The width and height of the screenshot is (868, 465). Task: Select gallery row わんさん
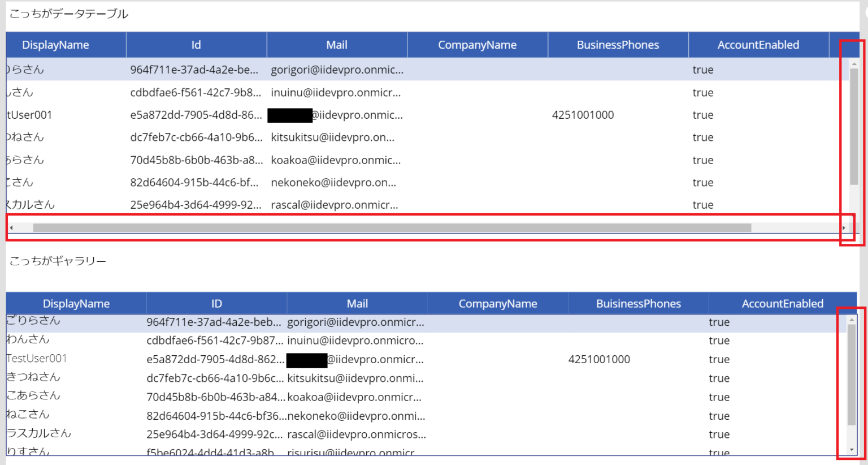28,339
